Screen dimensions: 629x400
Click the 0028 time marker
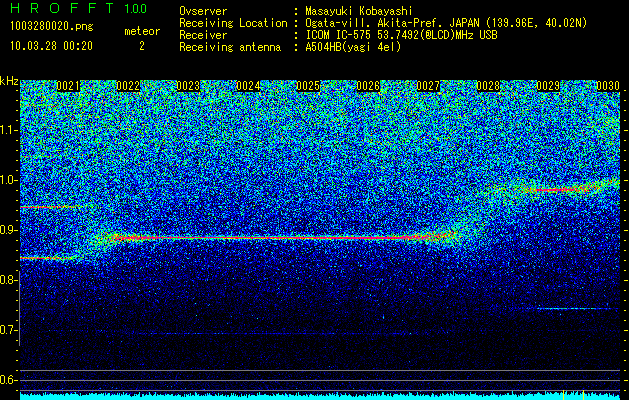(488, 86)
